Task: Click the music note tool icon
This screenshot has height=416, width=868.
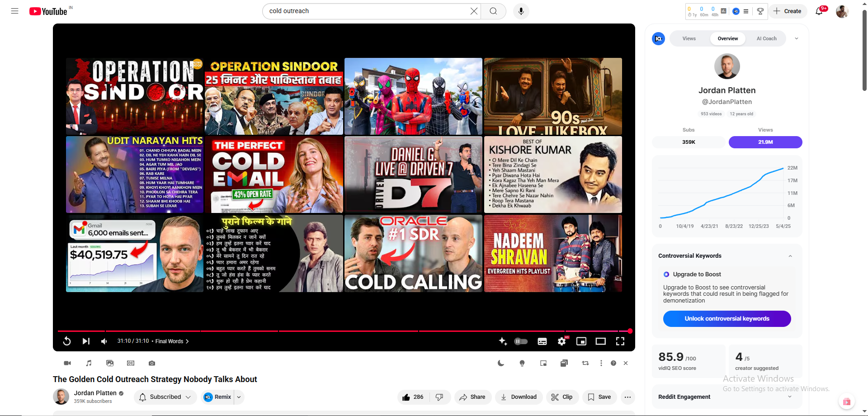Action: click(x=89, y=363)
